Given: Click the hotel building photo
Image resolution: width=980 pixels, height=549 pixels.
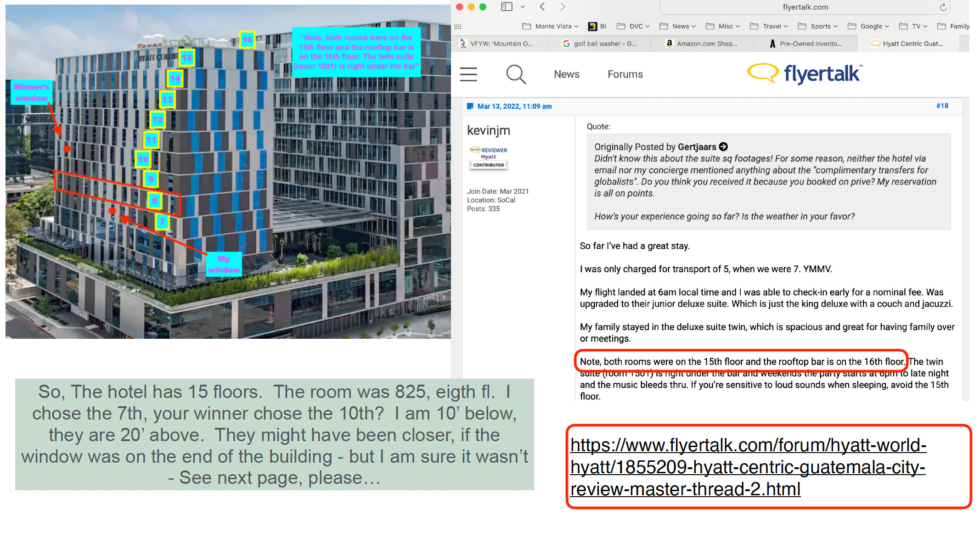Looking at the screenshot, I should click(x=228, y=172).
